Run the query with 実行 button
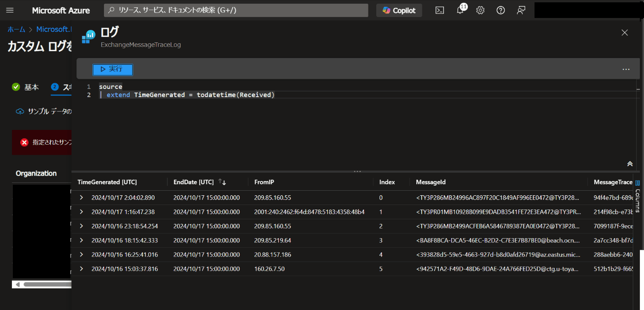Image resolution: width=644 pixels, height=310 pixels. pyautogui.click(x=113, y=69)
